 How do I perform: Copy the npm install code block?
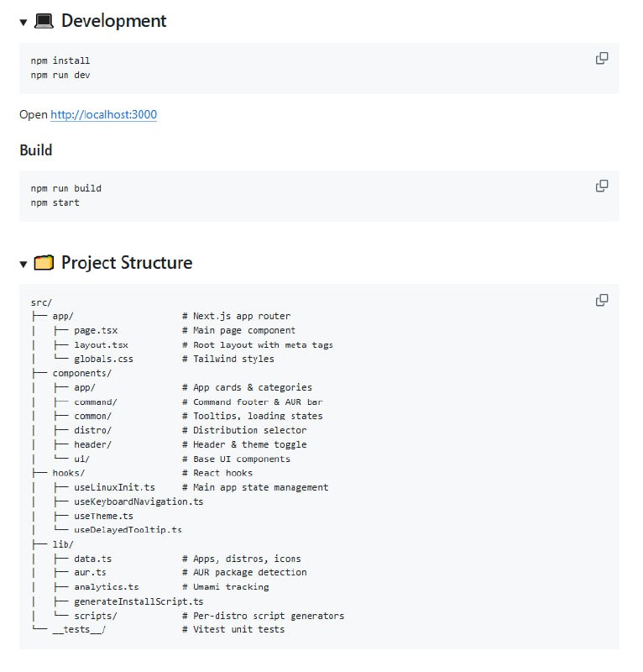[x=601, y=58]
